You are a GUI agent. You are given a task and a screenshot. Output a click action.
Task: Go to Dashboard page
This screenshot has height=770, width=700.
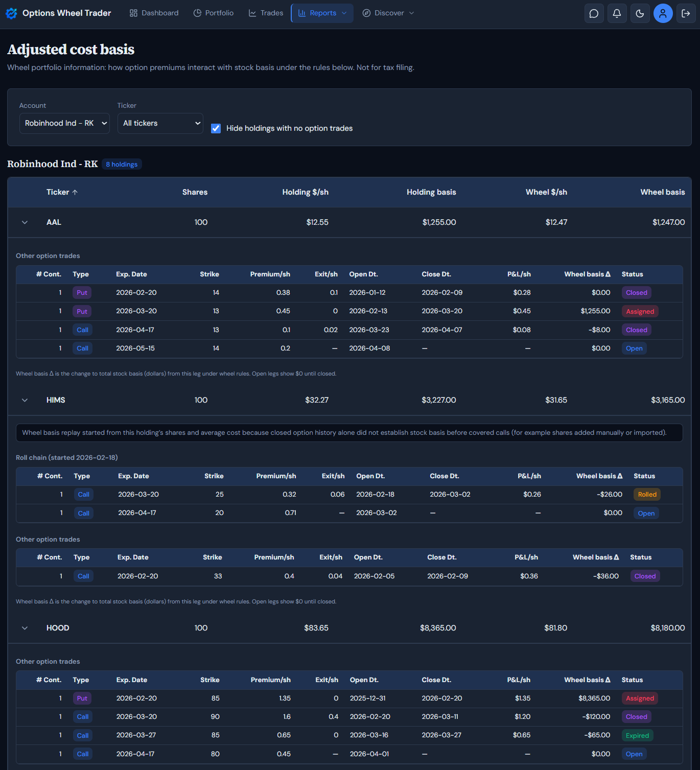[x=154, y=13]
